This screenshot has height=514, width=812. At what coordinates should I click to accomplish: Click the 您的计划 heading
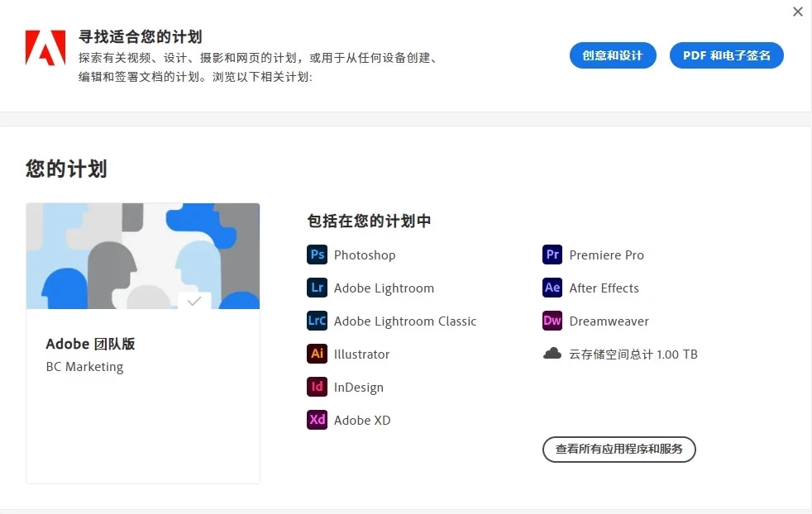pos(66,169)
